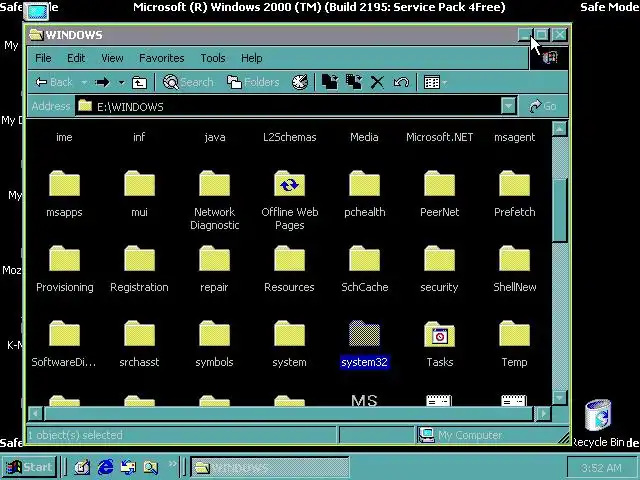Open the Favorites menu

point(162,58)
